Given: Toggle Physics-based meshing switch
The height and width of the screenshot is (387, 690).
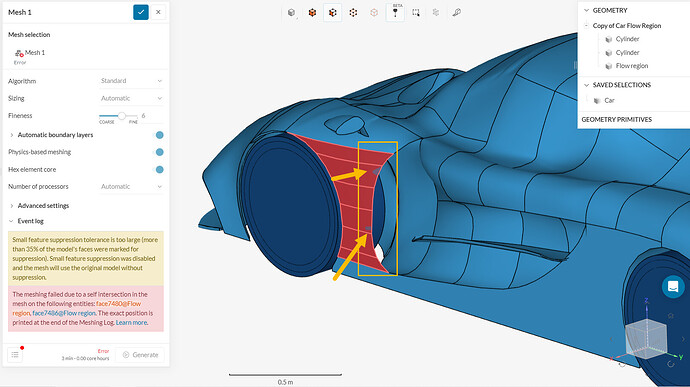Looking at the screenshot, I should [159, 152].
